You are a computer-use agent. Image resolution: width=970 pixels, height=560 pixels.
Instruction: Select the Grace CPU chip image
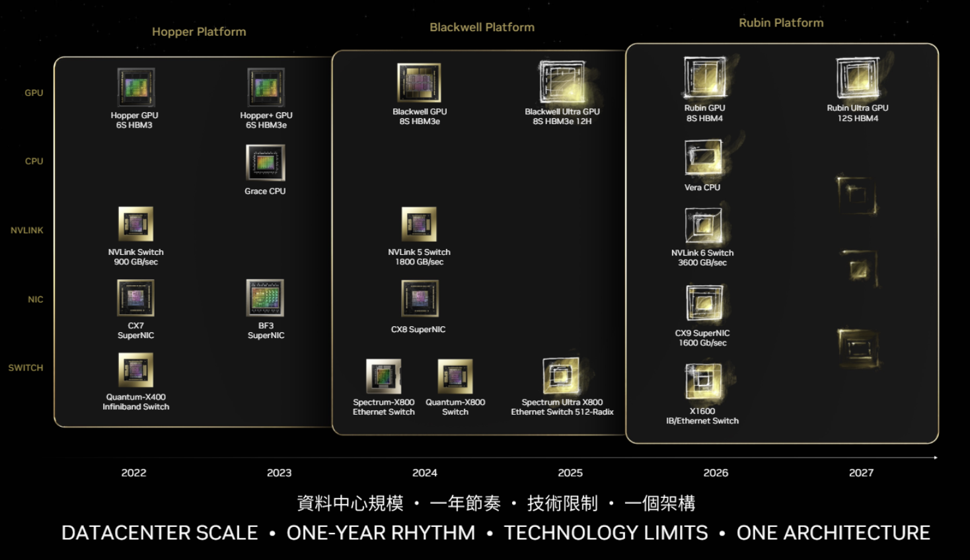[266, 163]
